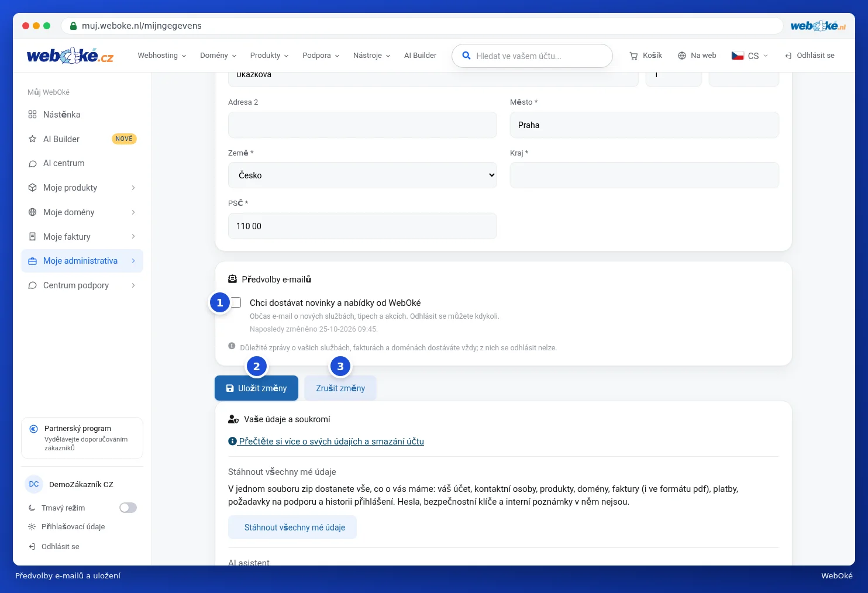Viewport: 868px width, 593px height.
Task: Click the account search box
Action: pyautogui.click(x=532, y=56)
